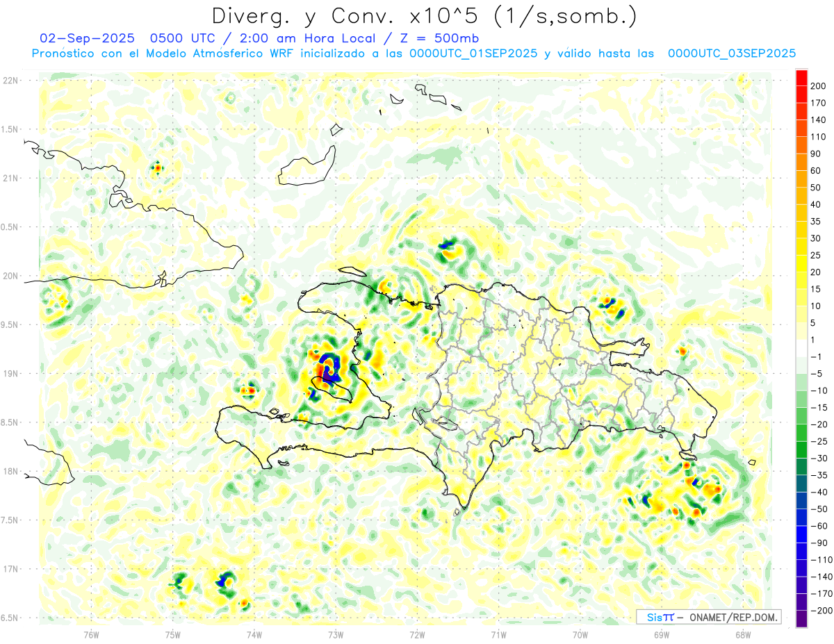This screenshot has width=834, height=644.
Task: Click the '40' color scale label
Action: click(x=817, y=205)
